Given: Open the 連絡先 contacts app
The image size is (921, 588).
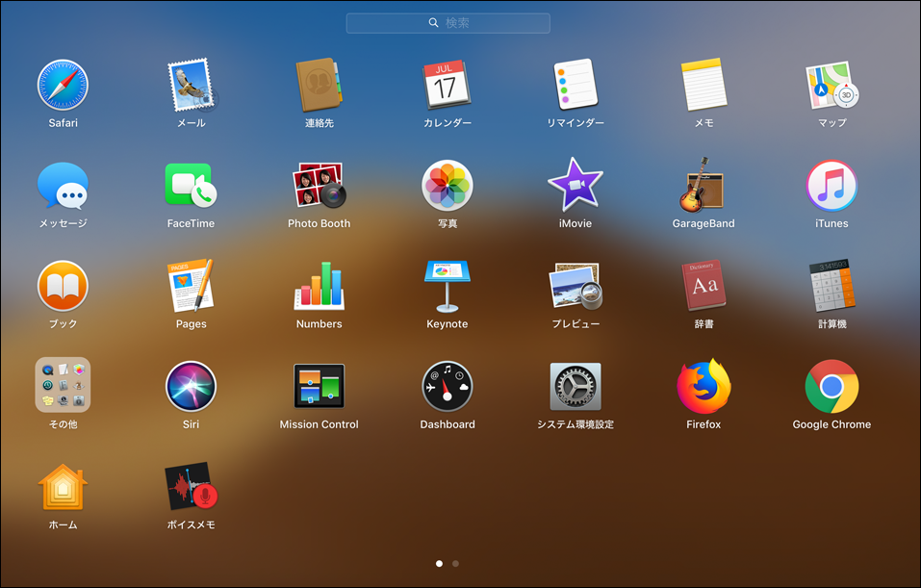Looking at the screenshot, I should [319, 86].
